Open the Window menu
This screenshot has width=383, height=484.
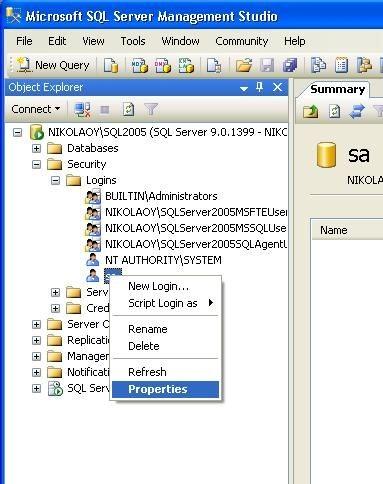180,41
